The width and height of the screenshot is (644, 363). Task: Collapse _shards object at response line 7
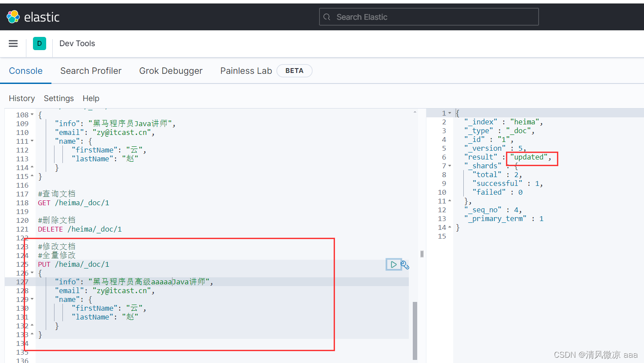450,166
